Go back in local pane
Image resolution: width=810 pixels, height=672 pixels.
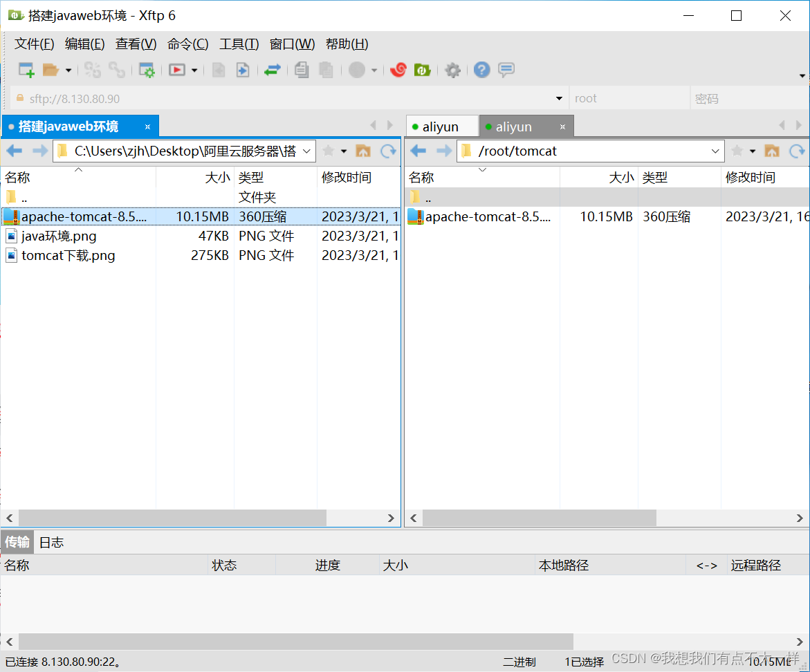(x=15, y=151)
